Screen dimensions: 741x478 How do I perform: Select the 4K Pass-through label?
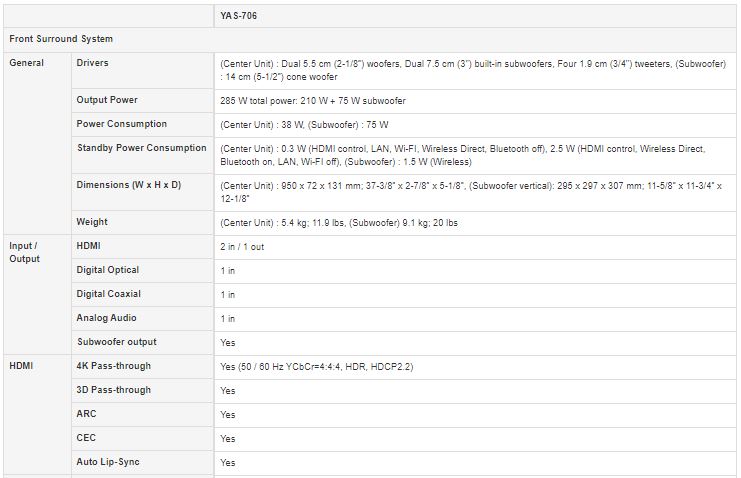[113, 366]
